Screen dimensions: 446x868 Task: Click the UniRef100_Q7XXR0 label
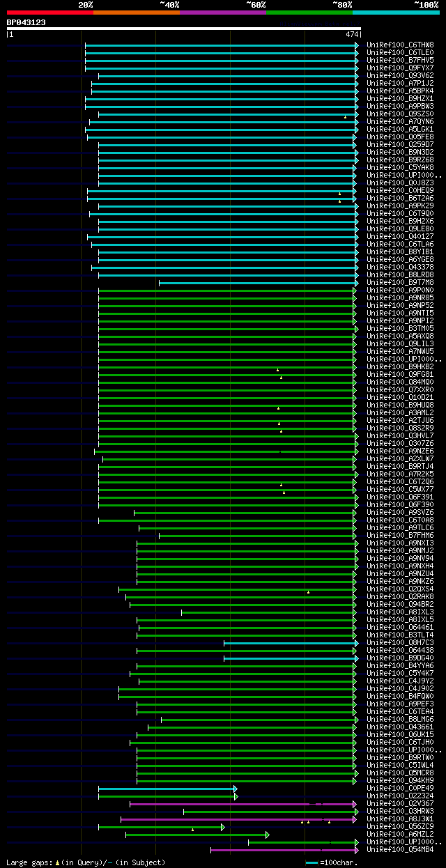[400, 389]
